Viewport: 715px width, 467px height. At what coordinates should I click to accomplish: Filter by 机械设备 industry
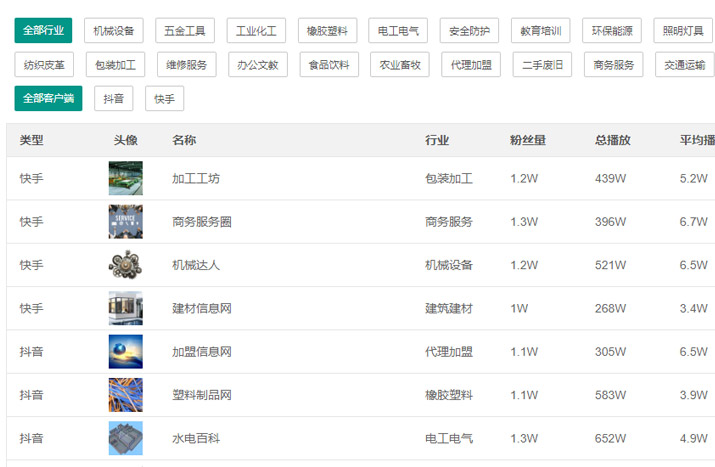[114, 31]
